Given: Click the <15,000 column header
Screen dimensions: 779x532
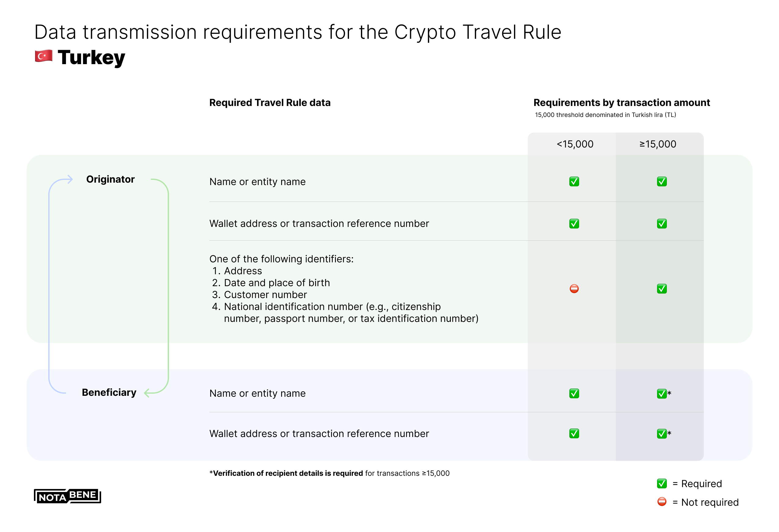Looking at the screenshot, I should pos(575,144).
